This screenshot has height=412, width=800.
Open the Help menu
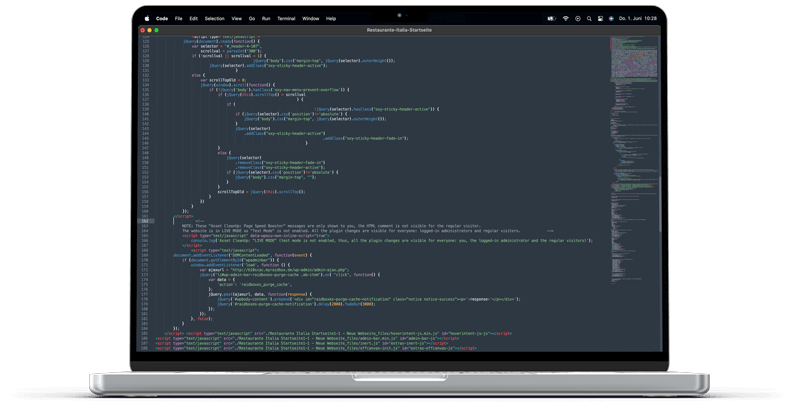click(x=331, y=18)
